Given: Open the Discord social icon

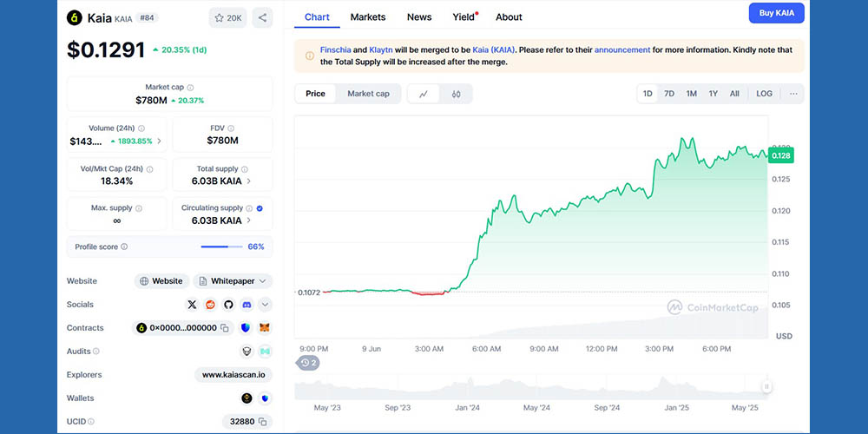Looking at the screenshot, I should coord(247,305).
